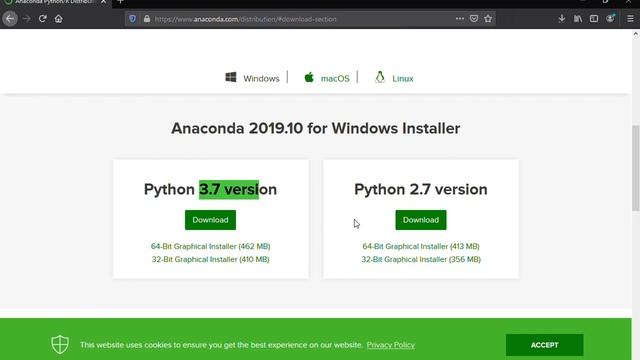
Task: Open the Firefox hamburger menu
Action: (630, 19)
